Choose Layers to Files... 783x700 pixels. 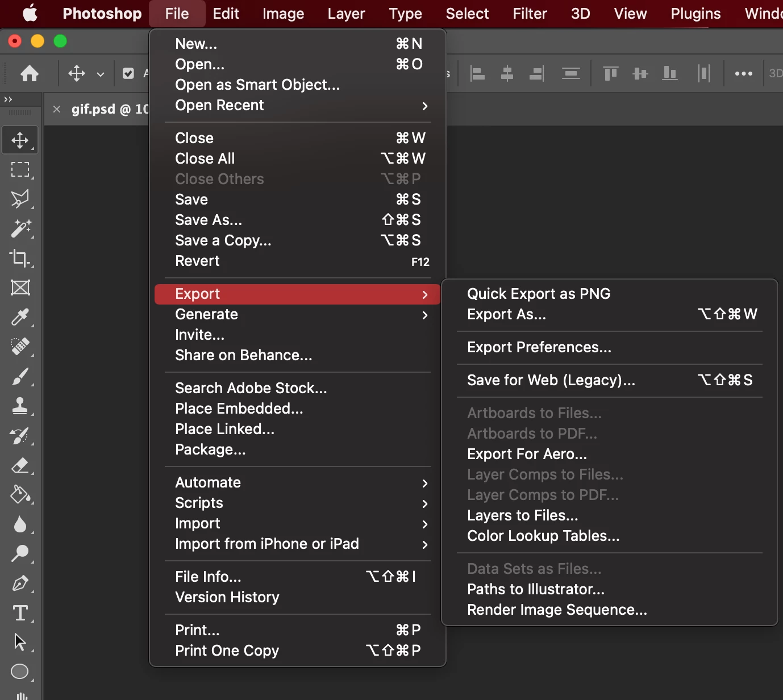609,515
